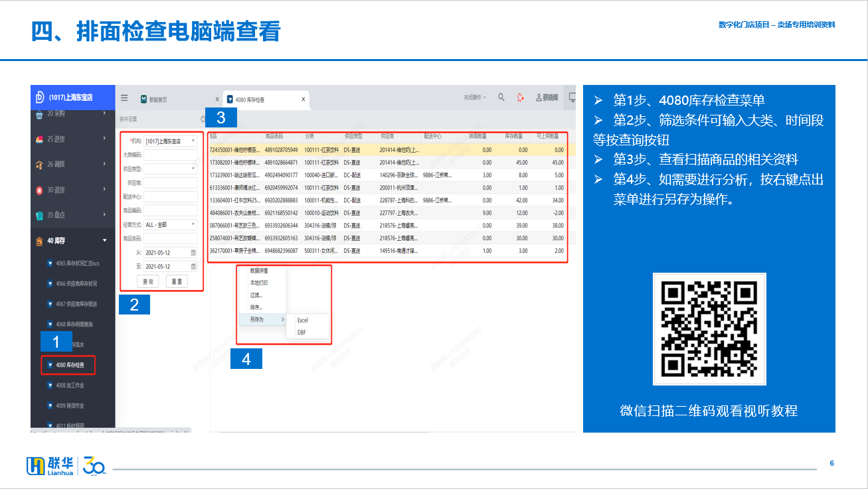This screenshot has width=868, height=489.
Task: Open the calendar icon for 至 date
Action: (x=193, y=267)
